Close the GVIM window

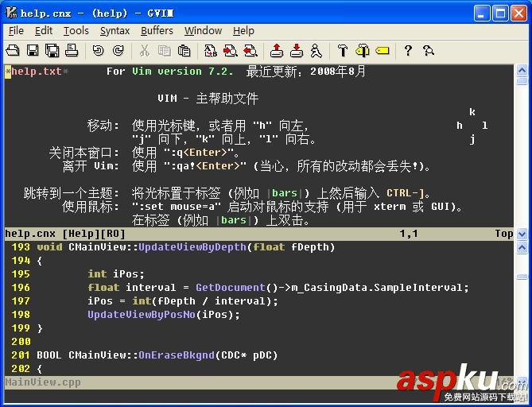pyautogui.click(x=519, y=14)
